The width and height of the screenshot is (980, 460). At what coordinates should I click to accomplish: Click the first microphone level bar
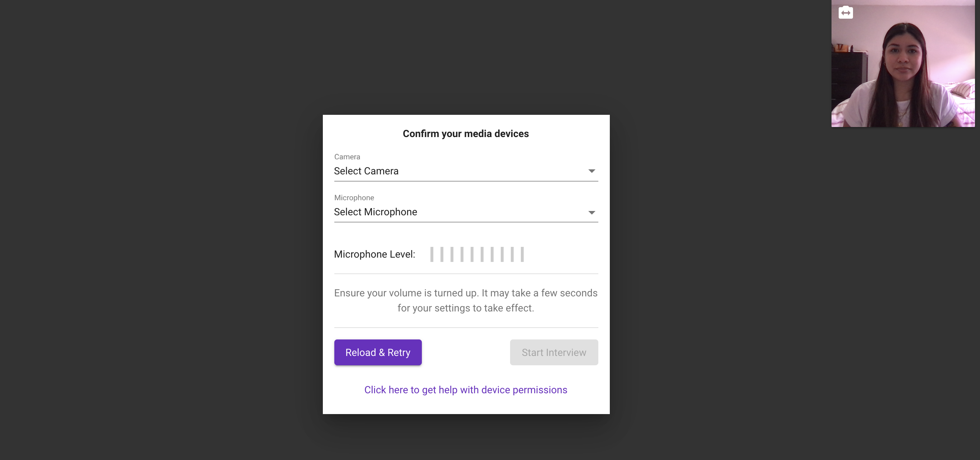tap(432, 254)
